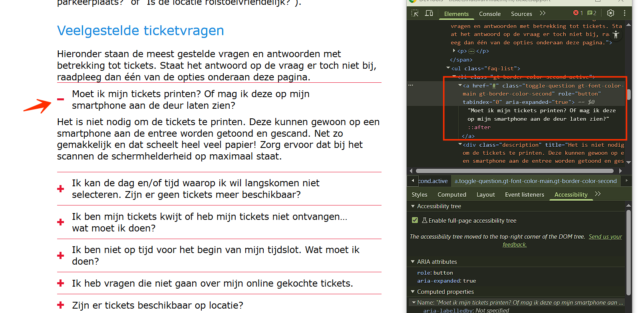
Task: Toggle the device toolbar icon
Action: click(429, 13)
